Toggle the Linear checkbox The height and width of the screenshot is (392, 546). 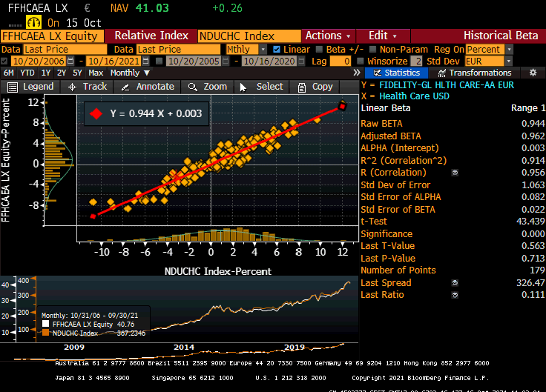(x=277, y=49)
